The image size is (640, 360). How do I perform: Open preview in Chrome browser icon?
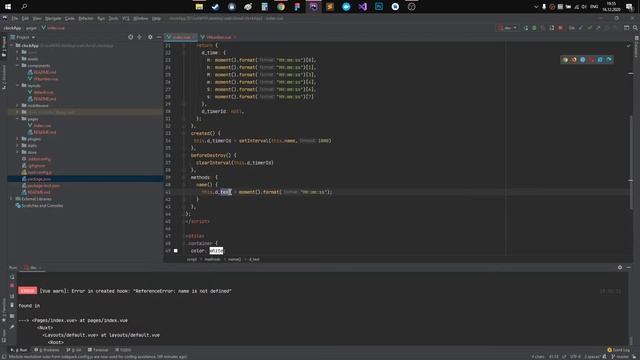[x=565, y=60]
